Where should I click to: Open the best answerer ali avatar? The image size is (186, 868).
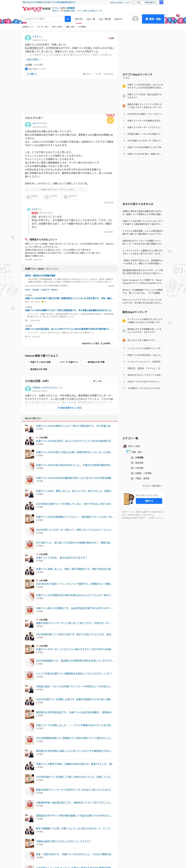click(28, 125)
